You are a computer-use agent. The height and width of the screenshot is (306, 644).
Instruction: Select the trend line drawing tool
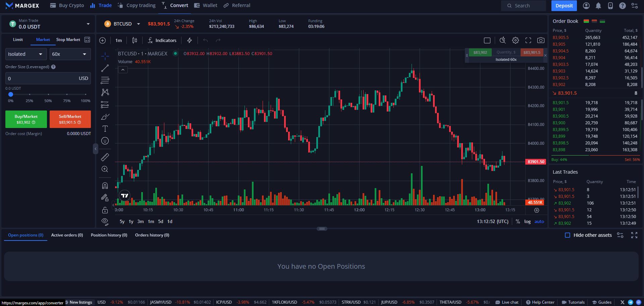tap(105, 68)
